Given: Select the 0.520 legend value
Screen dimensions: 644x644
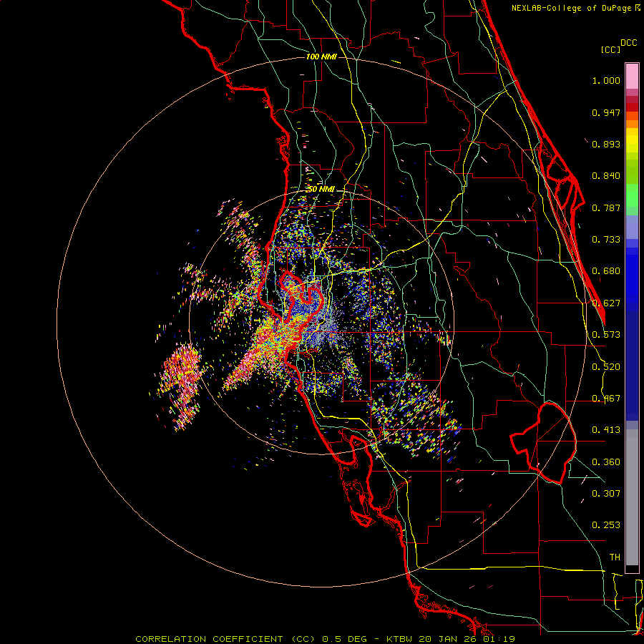Looking at the screenshot, I should (606, 367).
